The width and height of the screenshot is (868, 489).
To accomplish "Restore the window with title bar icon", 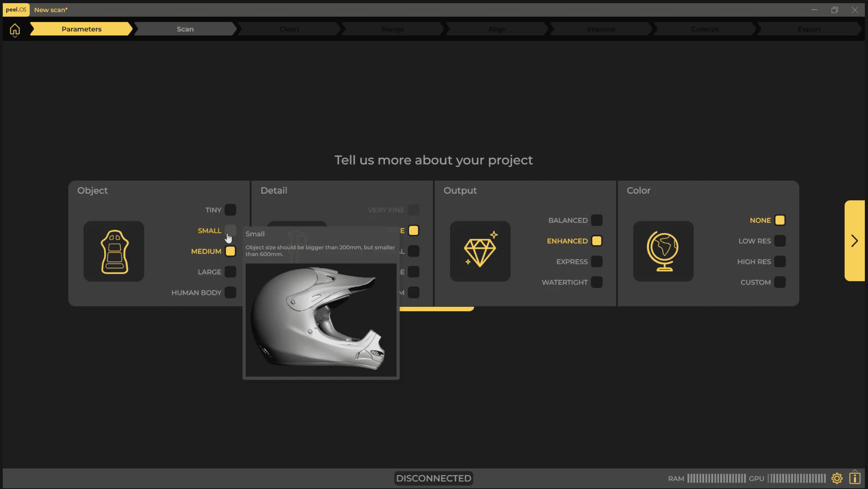I will pos(834,10).
